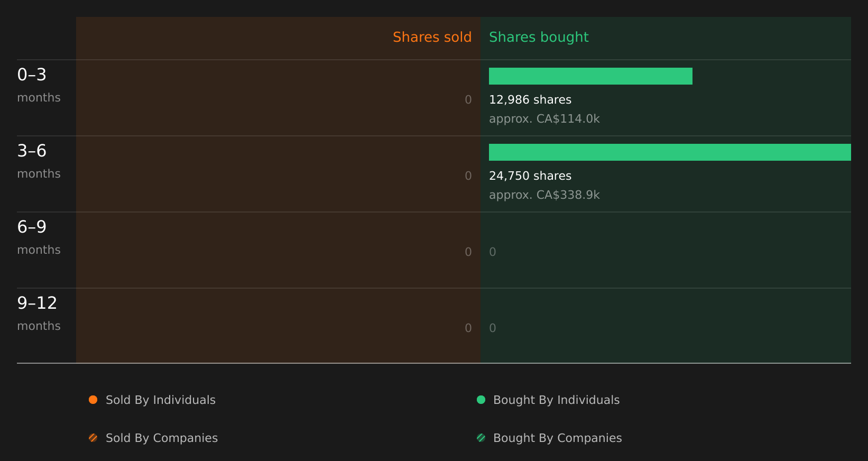Click the striped Sold By Companies legend icon
The image size is (868, 461).
[x=93, y=438]
